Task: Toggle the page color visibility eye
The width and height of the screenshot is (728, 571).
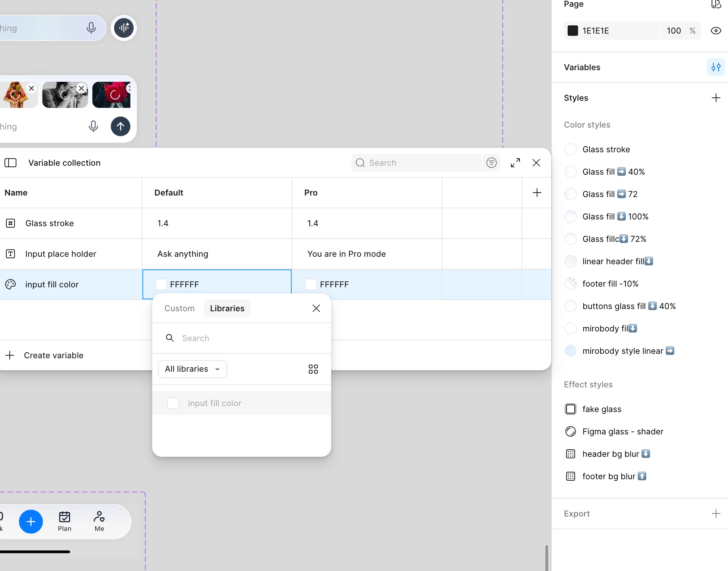Action: pyautogui.click(x=716, y=31)
